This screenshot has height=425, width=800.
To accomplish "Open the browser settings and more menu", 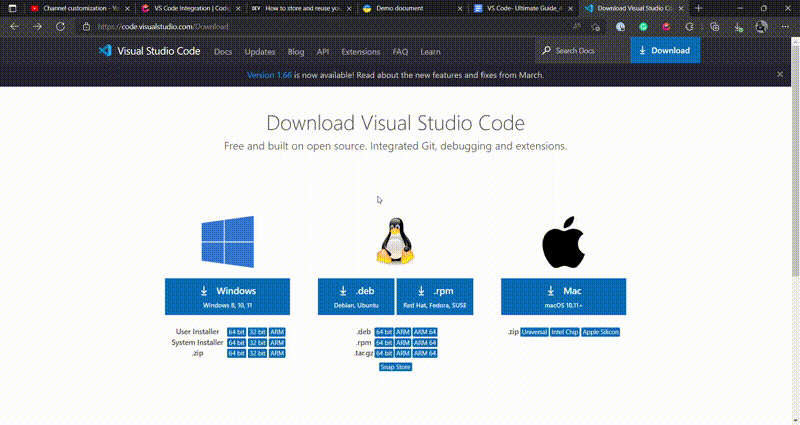I will click(785, 27).
